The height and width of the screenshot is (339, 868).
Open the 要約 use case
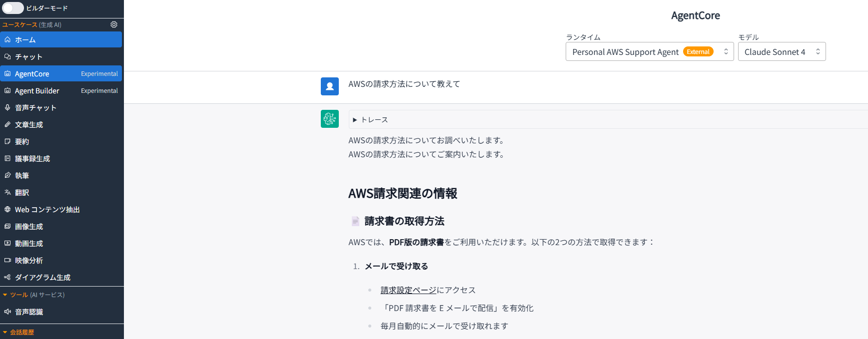pos(61,141)
